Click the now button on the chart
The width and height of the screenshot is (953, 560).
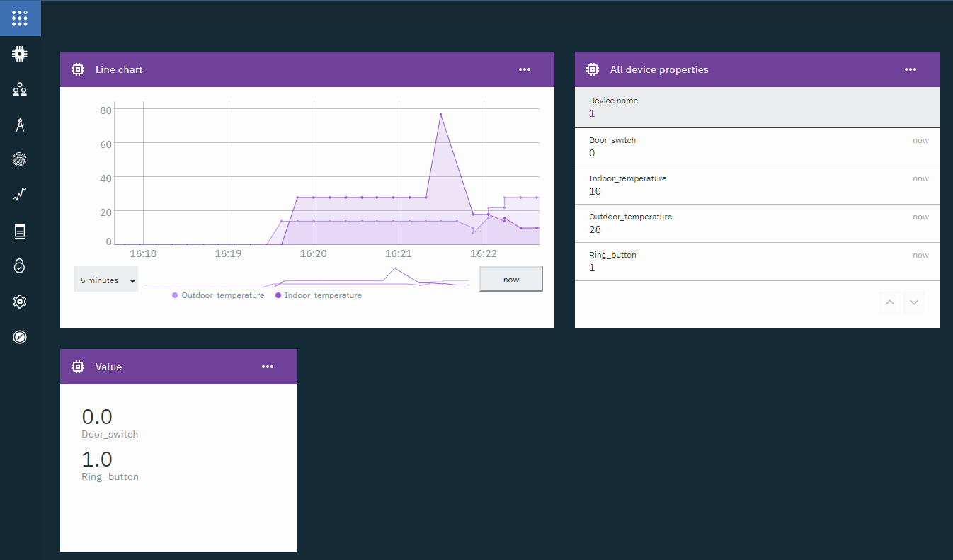pos(510,279)
